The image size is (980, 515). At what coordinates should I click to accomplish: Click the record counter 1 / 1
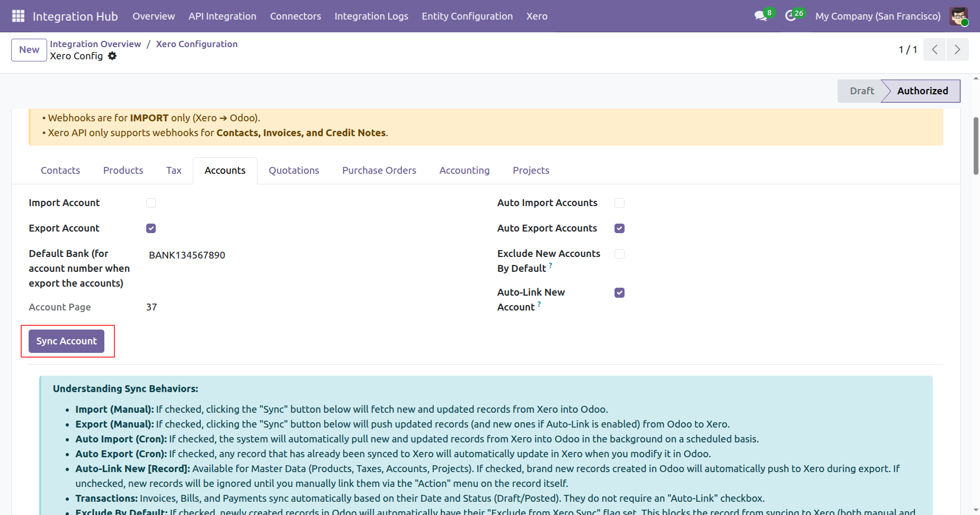(907, 50)
